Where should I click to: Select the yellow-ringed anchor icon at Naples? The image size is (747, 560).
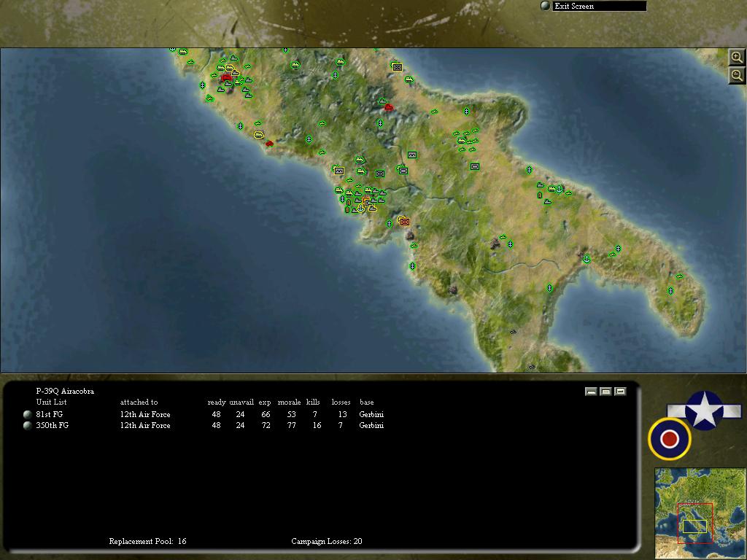coord(360,209)
